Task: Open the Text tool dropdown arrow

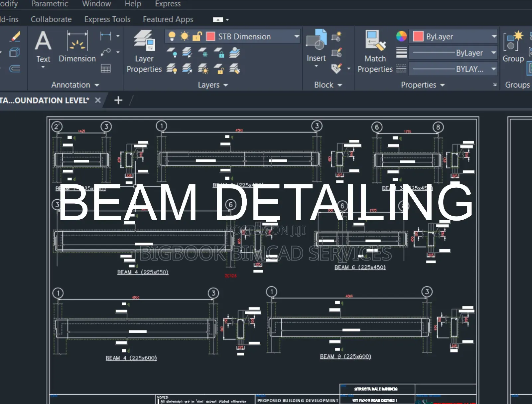Action: pos(43,67)
